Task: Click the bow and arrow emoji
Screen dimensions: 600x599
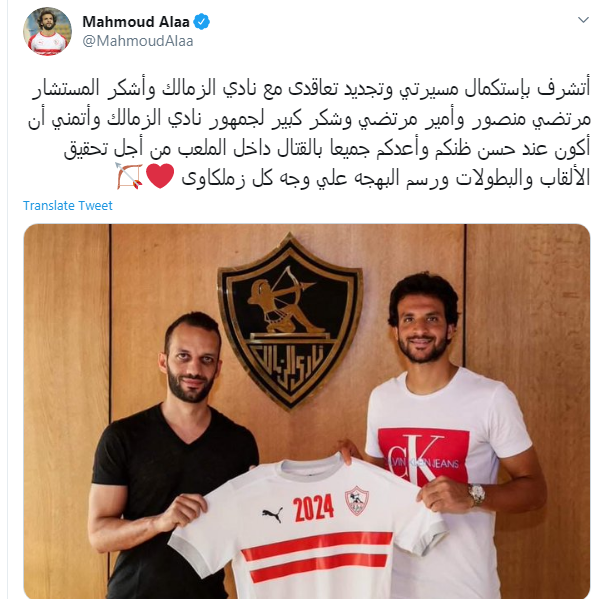Action: pyautogui.click(x=129, y=176)
